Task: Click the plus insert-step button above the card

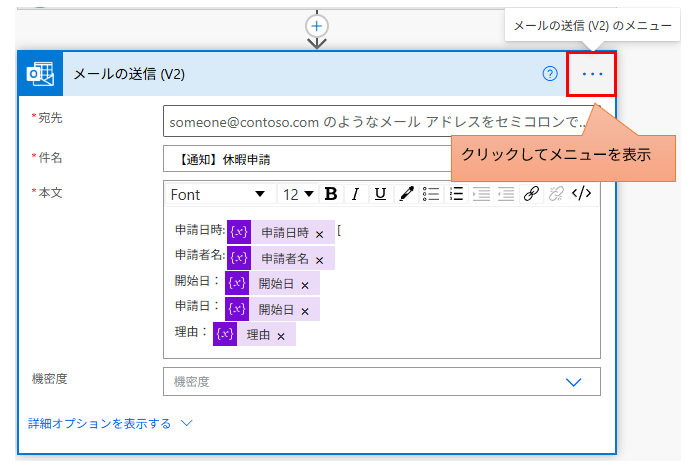Action: point(316,26)
